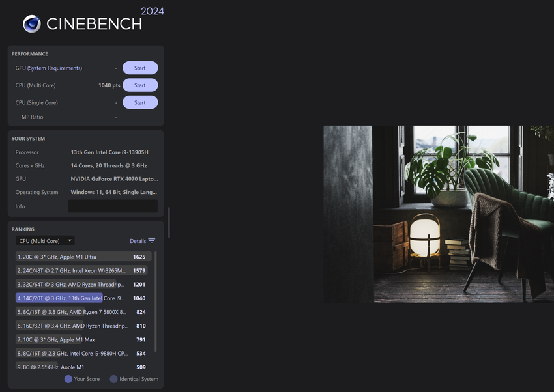Click the Identical System legend dot
554x392 pixels.
pyautogui.click(x=113, y=379)
